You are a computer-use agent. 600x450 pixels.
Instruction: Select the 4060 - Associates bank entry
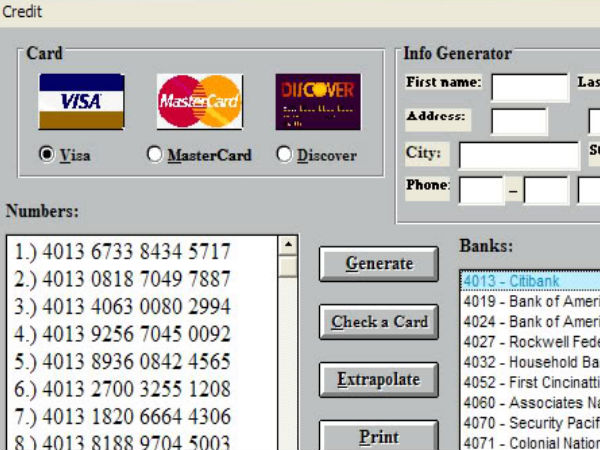530,402
